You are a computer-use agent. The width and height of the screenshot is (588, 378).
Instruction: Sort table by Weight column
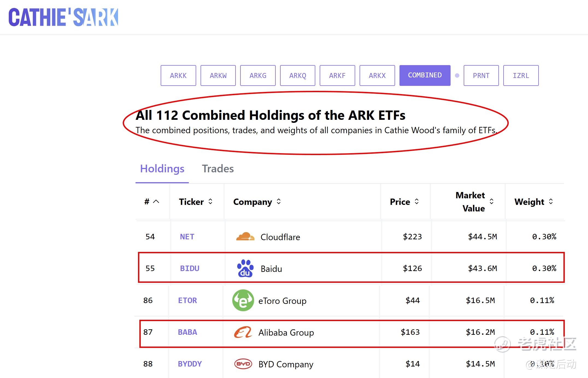point(551,202)
